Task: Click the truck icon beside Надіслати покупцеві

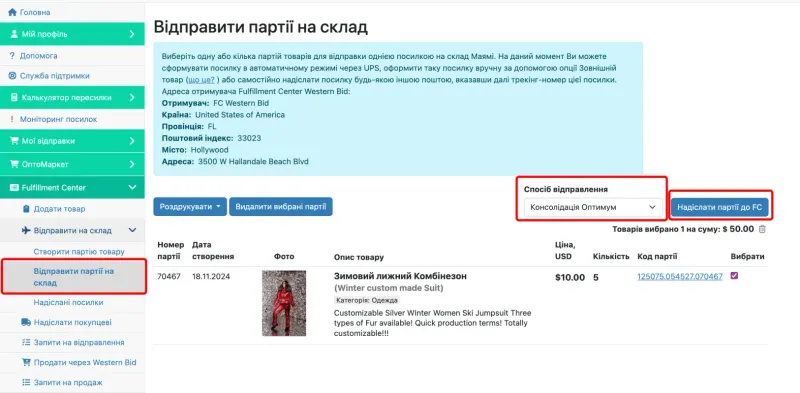Action: coord(26,322)
